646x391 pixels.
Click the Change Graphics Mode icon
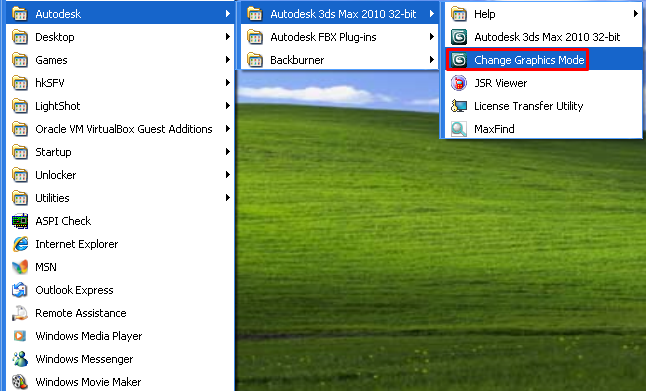pos(459,60)
